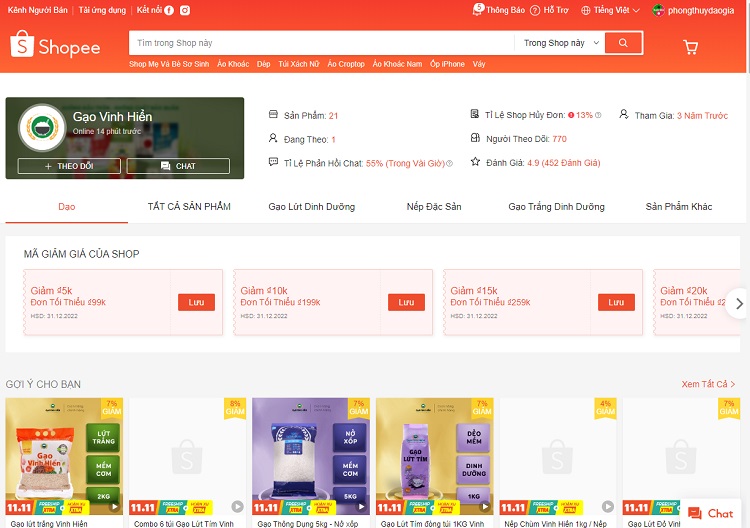Click the play icon on Gạo Thông Dụng 5kg
Screen dimensions: 750x528
362,506
